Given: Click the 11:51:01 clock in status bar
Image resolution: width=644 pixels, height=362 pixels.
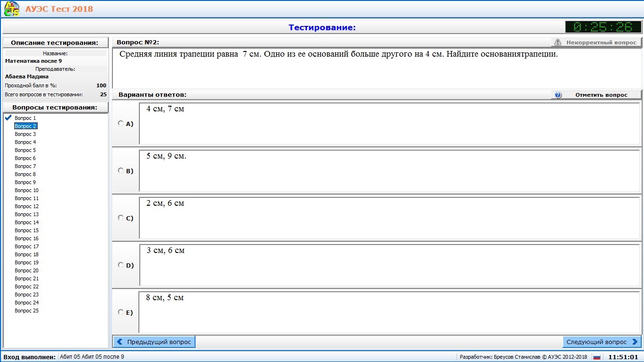Looking at the screenshot, I should (623, 357).
